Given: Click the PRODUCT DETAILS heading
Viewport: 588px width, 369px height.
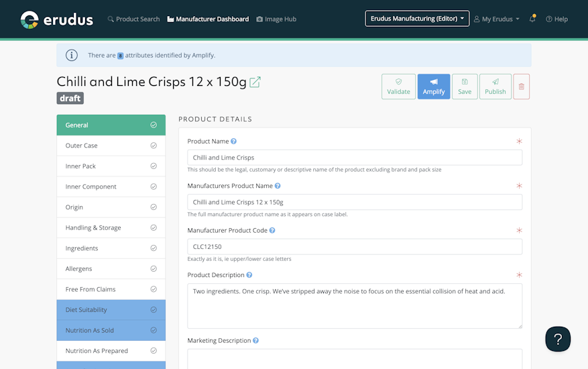Looking at the screenshot, I should pos(215,119).
